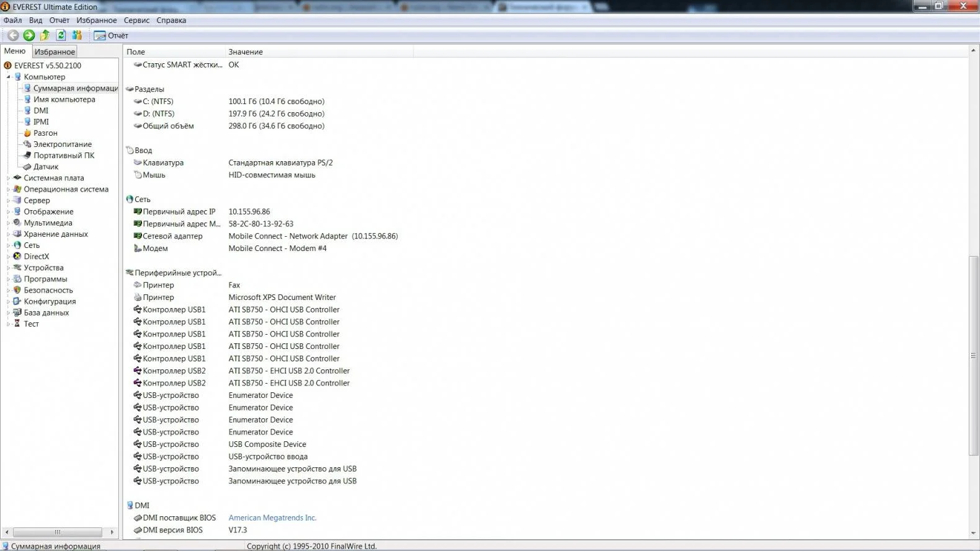Click the Back navigation arrow in toolbar

[12, 35]
